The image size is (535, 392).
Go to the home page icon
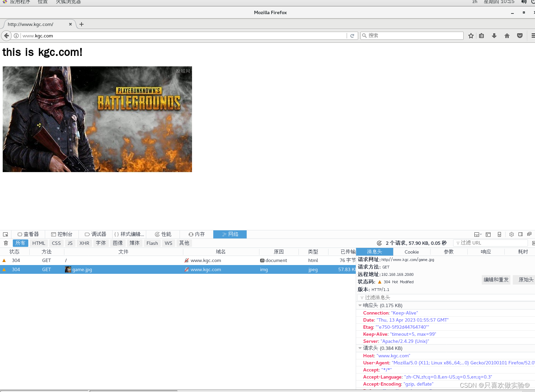pyautogui.click(x=507, y=36)
